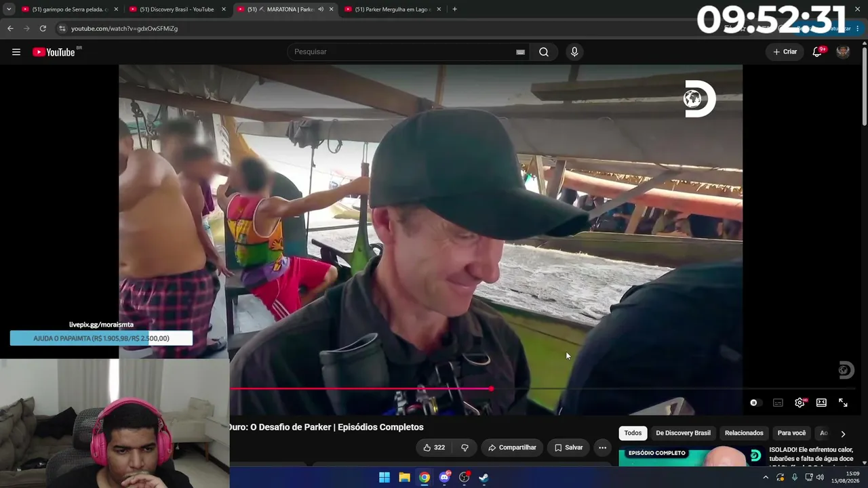Open Steam from the taskbar
868x488 pixels.
(x=484, y=477)
